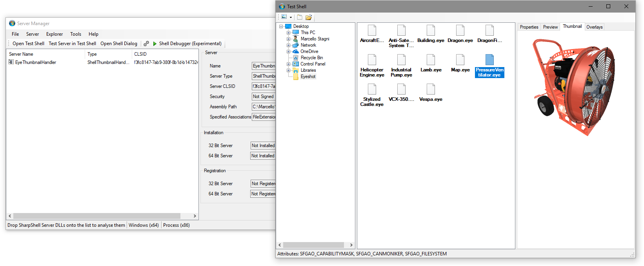Select EyeThumbnailHandler server row

(x=35, y=62)
